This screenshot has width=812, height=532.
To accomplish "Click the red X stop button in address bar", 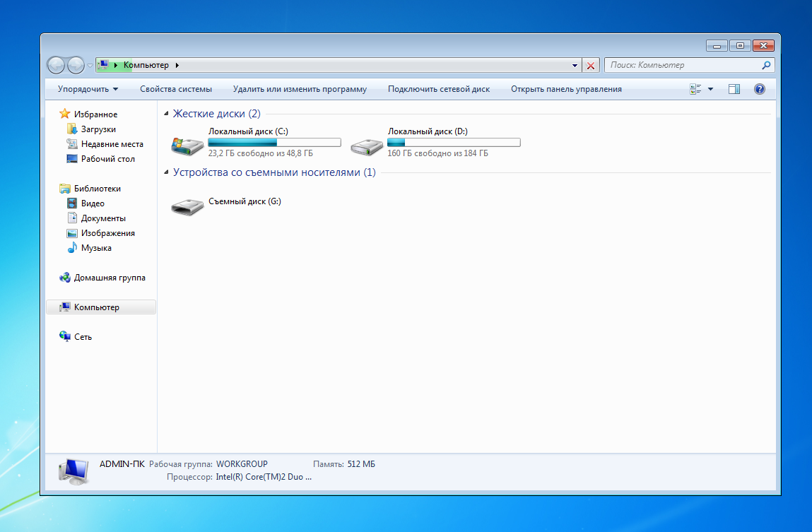I will coord(590,66).
